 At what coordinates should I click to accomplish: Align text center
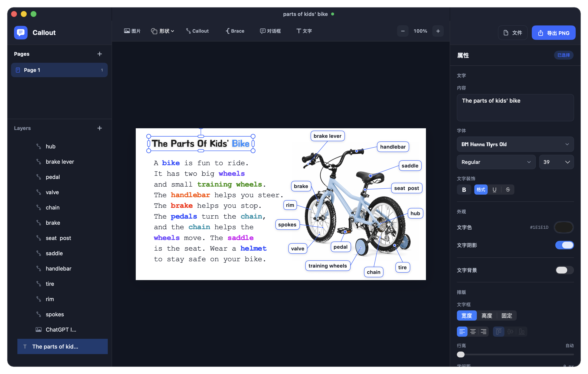click(473, 332)
